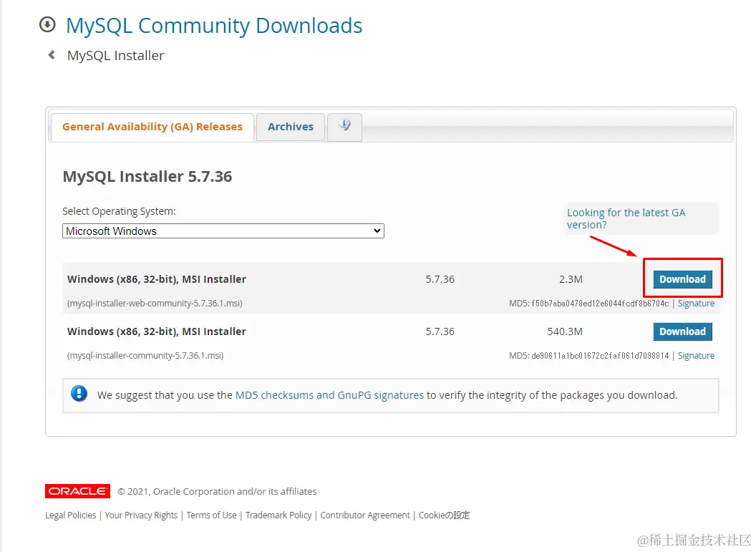756x552 pixels.
Task: Click the 540.3M file size value
Action: (565, 331)
